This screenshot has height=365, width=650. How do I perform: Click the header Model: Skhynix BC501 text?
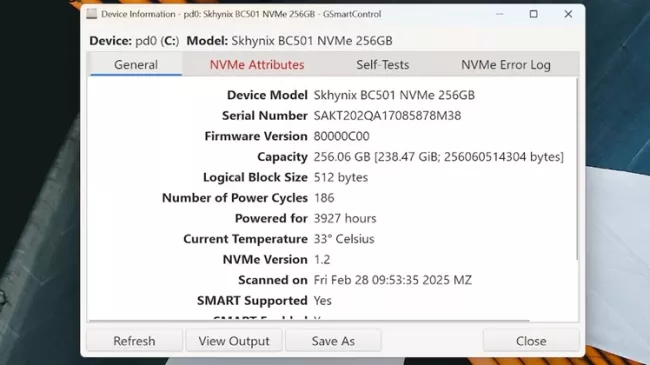pyautogui.click(x=289, y=41)
